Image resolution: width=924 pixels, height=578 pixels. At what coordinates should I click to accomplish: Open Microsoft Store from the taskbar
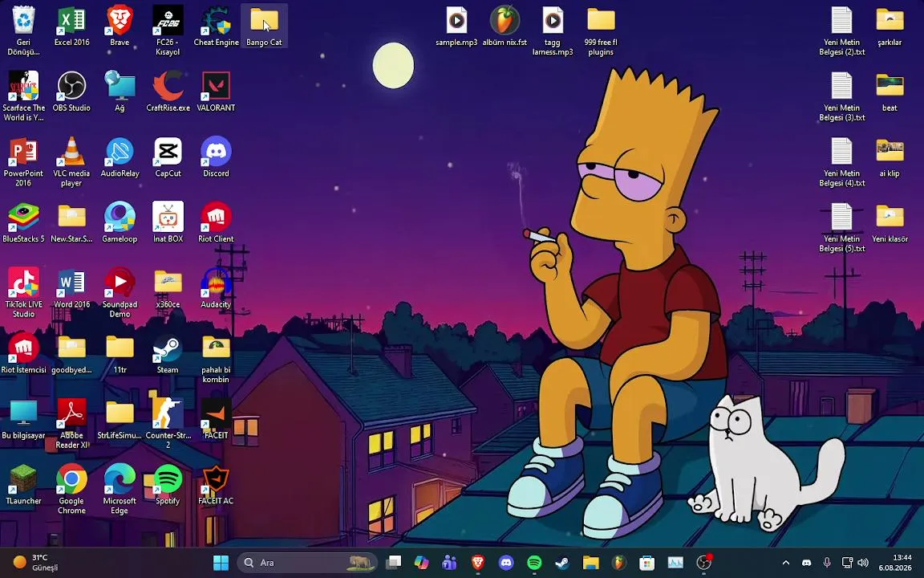point(647,563)
